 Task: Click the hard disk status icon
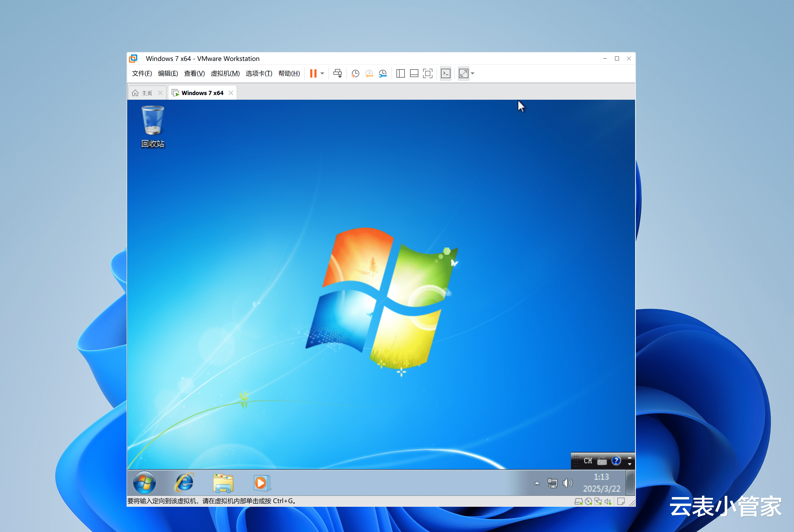point(578,502)
